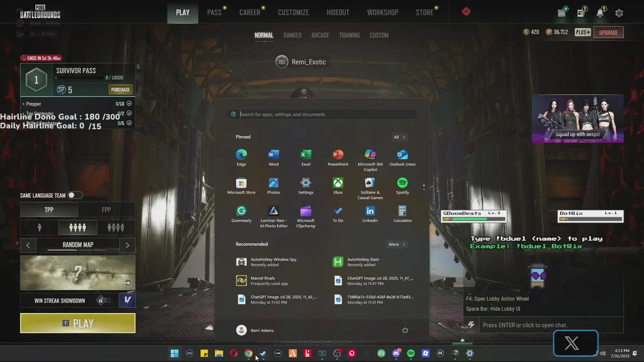The width and height of the screenshot is (644, 362).
Task: Click the yellow PLAY button
Action: coord(77,323)
